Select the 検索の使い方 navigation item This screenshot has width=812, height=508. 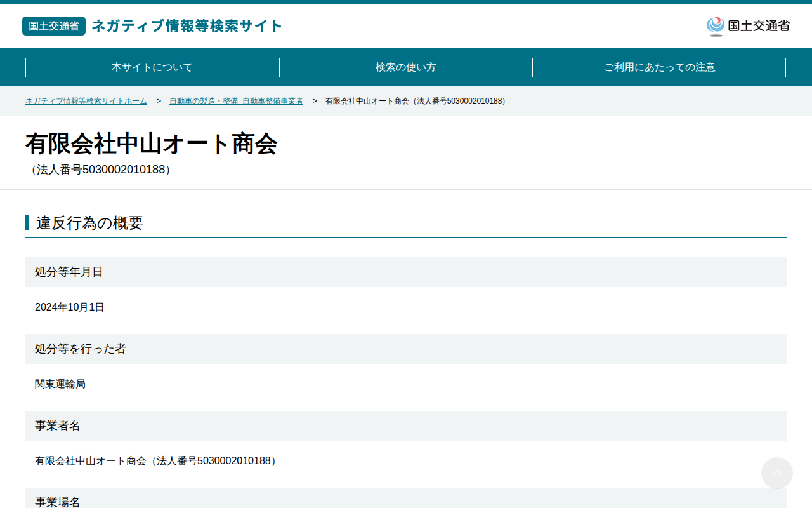point(406,67)
